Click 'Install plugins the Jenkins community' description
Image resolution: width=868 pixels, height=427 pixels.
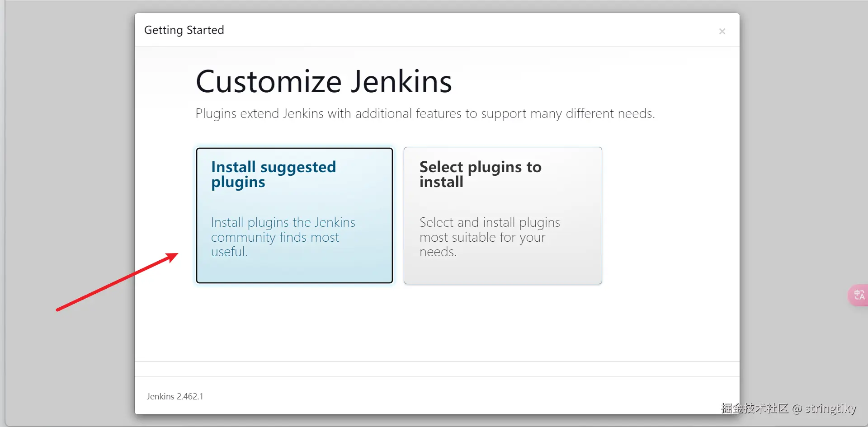point(283,230)
